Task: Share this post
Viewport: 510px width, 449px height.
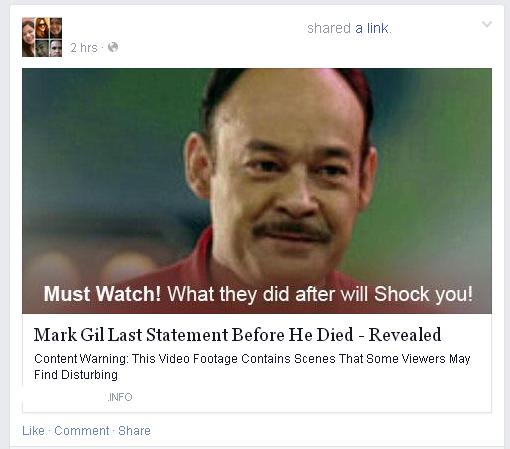Action: [134, 431]
